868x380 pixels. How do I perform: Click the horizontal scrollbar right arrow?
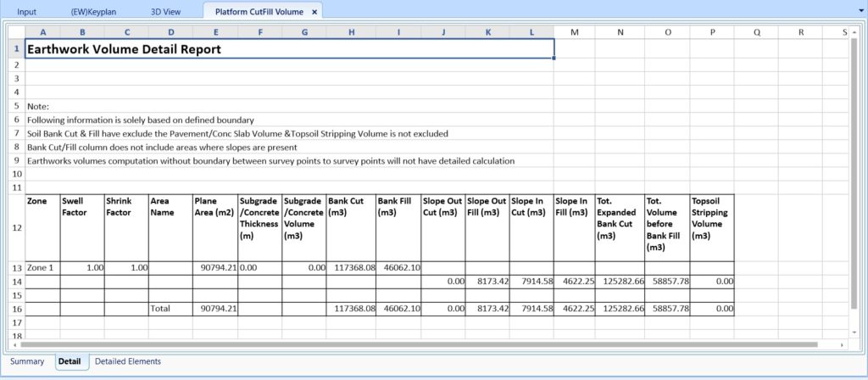[x=842, y=344]
